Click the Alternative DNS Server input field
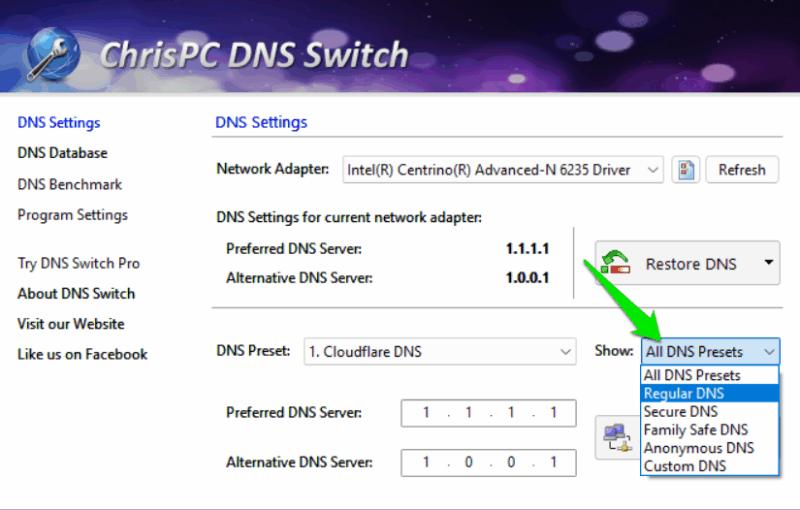The image size is (800, 510). pyautogui.click(x=489, y=463)
